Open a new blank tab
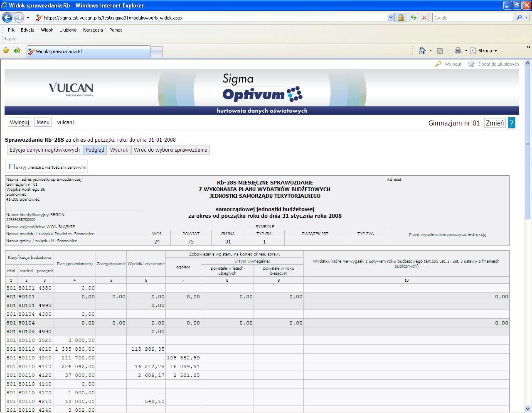This screenshot has width=532, height=413. tap(156, 52)
